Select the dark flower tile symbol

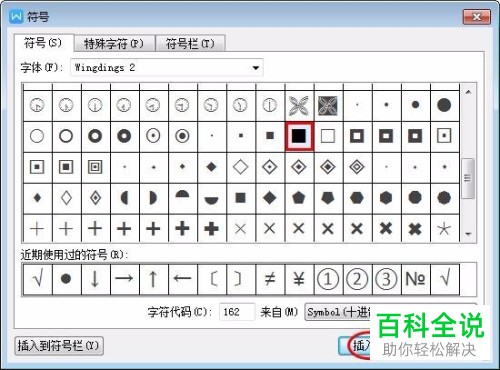pos(328,105)
